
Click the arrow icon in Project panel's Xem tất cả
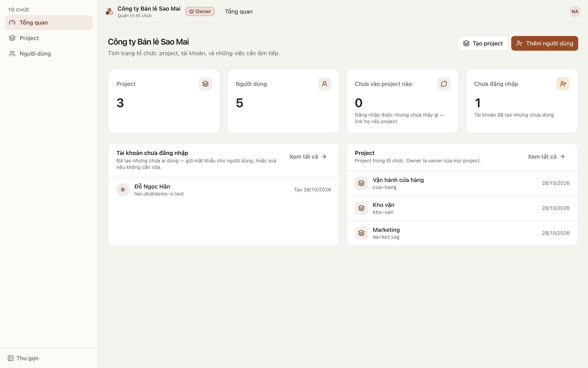point(562,157)
